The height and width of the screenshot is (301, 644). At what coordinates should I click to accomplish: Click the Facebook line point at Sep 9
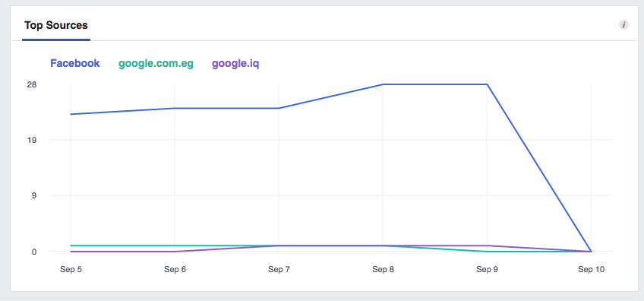(487, 84)
